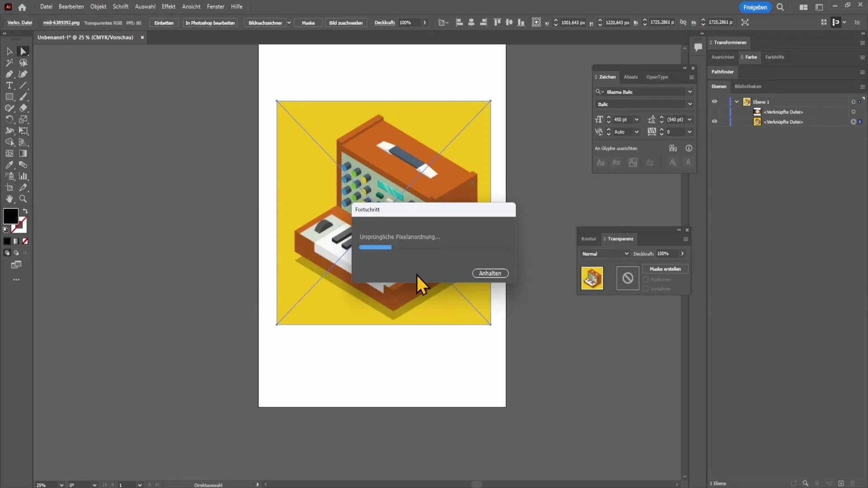Select the Artboard tool
The image size is (868, 488).
tap(9, 188)
